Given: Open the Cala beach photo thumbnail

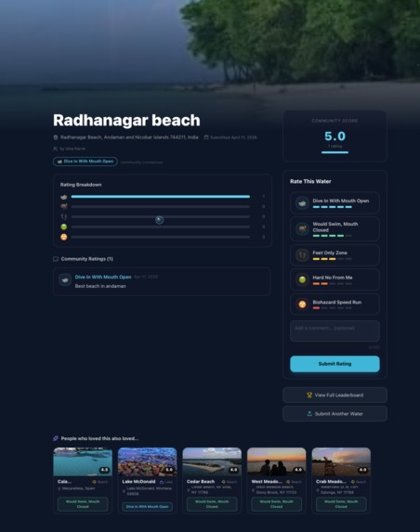Looking at the screenshot, I should 83,461.
